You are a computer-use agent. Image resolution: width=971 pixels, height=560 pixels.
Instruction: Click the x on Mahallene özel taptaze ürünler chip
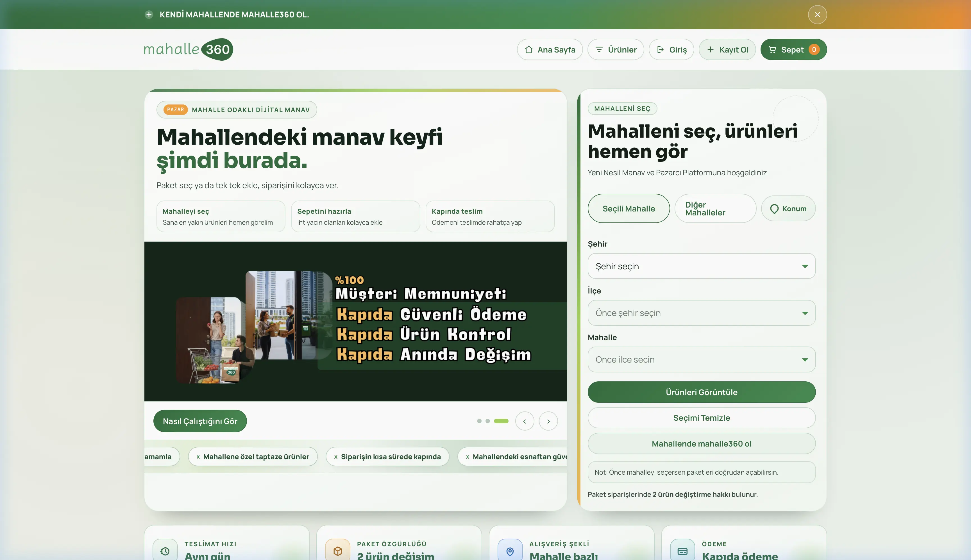click(198, 457)
